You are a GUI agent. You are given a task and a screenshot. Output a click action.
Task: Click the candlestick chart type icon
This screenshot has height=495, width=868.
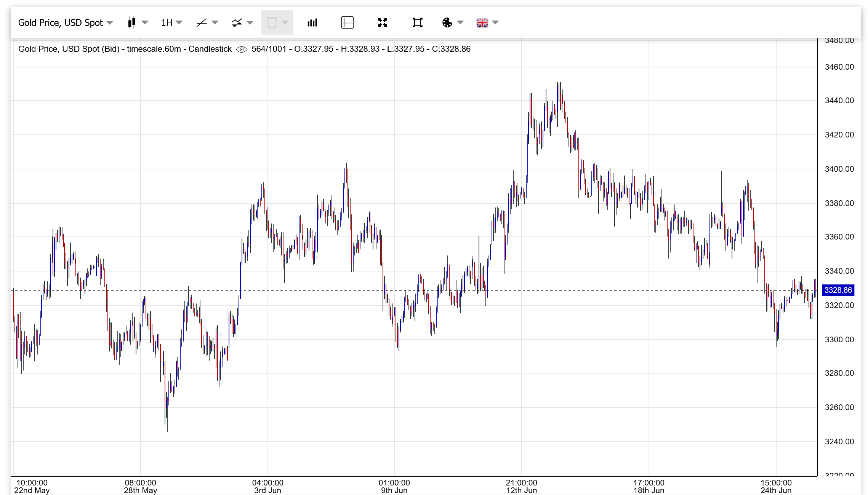coord(132,23)
